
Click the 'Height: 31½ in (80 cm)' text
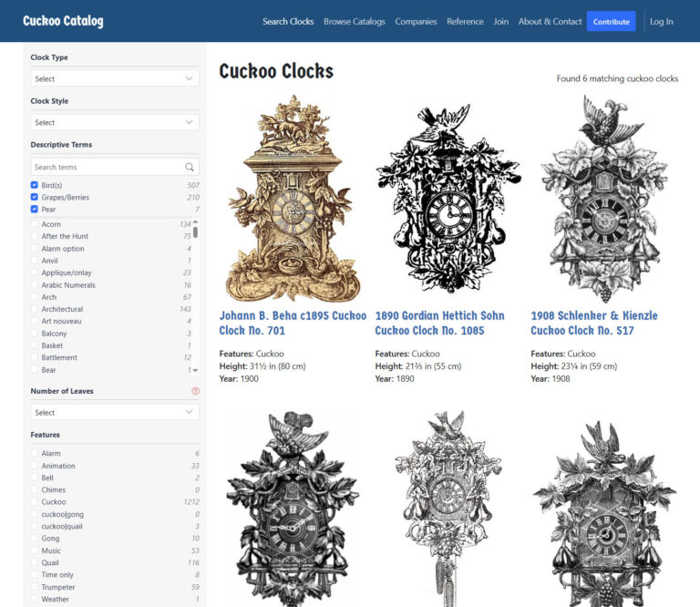pos(262,366)
